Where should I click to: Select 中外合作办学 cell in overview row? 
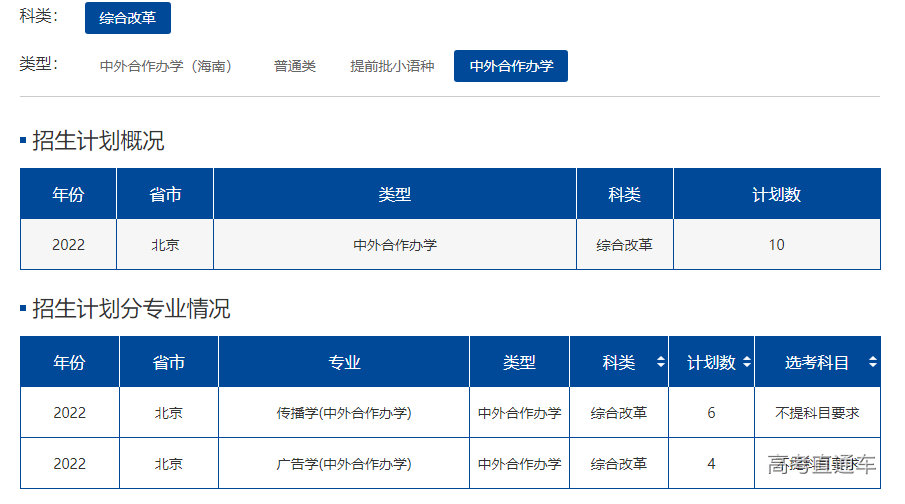pyautogui.click(x=395, y=245)
